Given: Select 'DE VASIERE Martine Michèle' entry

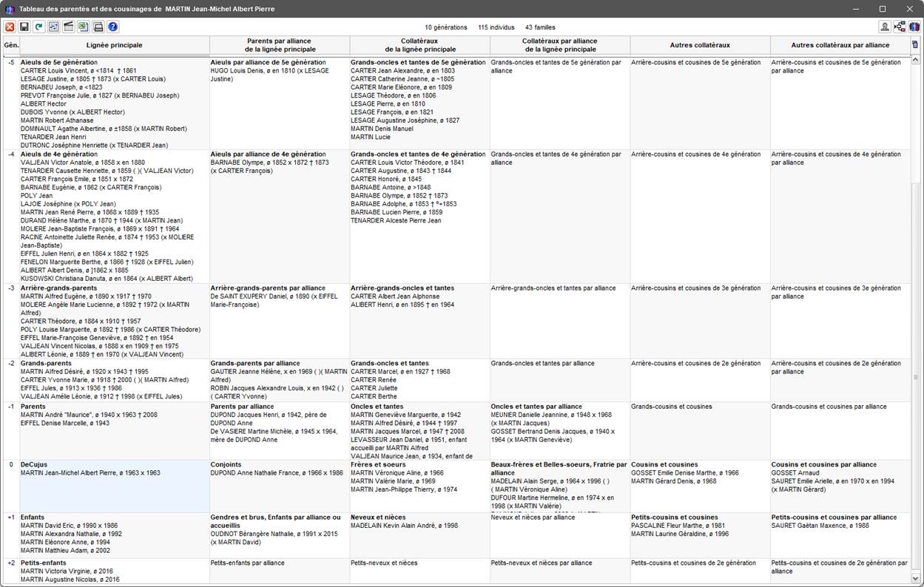Looking at the screenshot, I should coord(274,435).
